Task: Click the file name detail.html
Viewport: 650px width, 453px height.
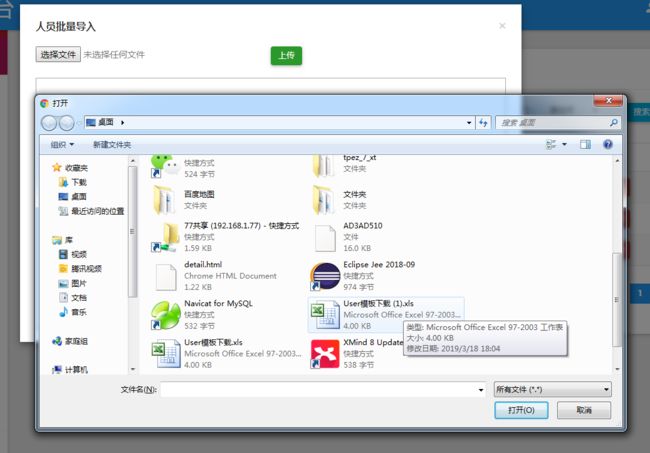Action: [x=203, y=264]
